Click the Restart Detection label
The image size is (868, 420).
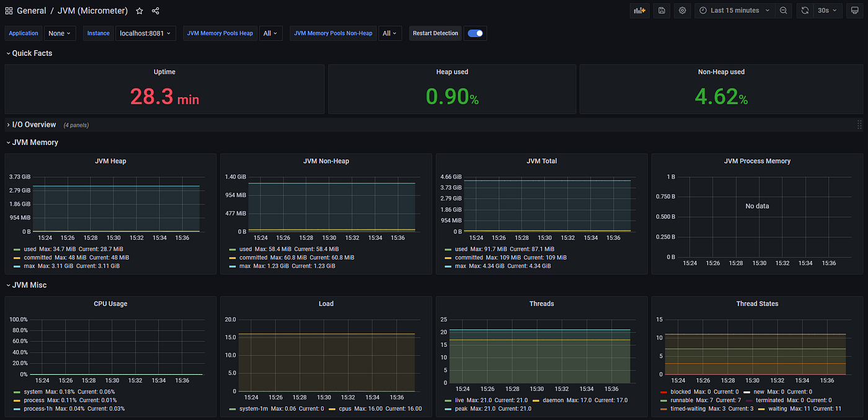click(x=435, y=33)
